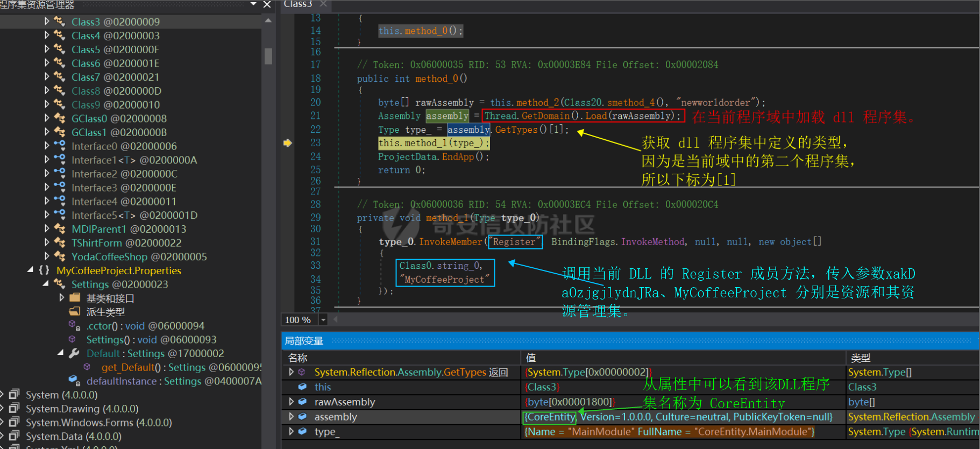Click the GClass0 class icon
Viewport: 980px width, 449px height.
pos(60,118)
